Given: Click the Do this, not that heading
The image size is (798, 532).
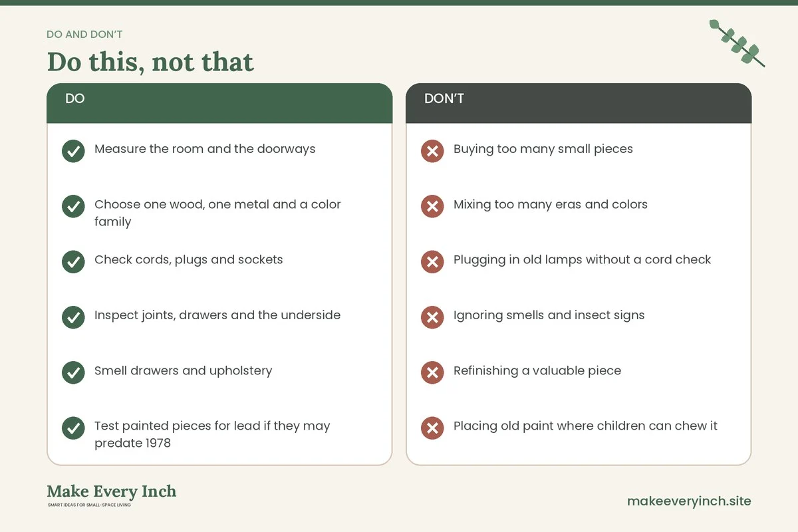Looking at the screenshot, I should [150, 62].
